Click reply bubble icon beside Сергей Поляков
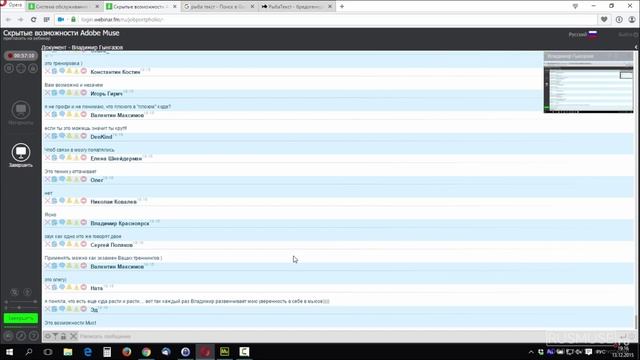The height and width of the screenshot is (360, 640). (x=62, y=244)
